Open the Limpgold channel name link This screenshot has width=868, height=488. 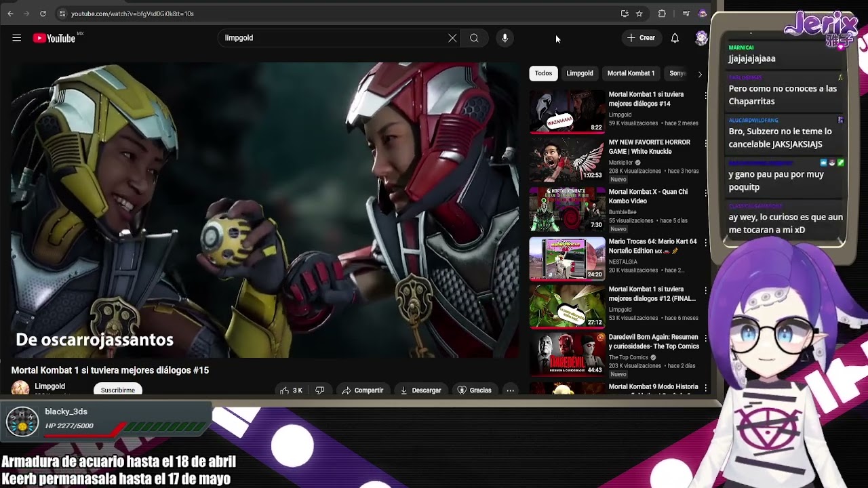click(x=50, y=386)
